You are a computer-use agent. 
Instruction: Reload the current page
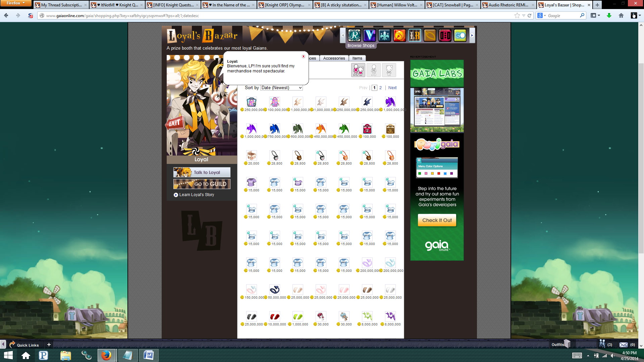point(530,15)
